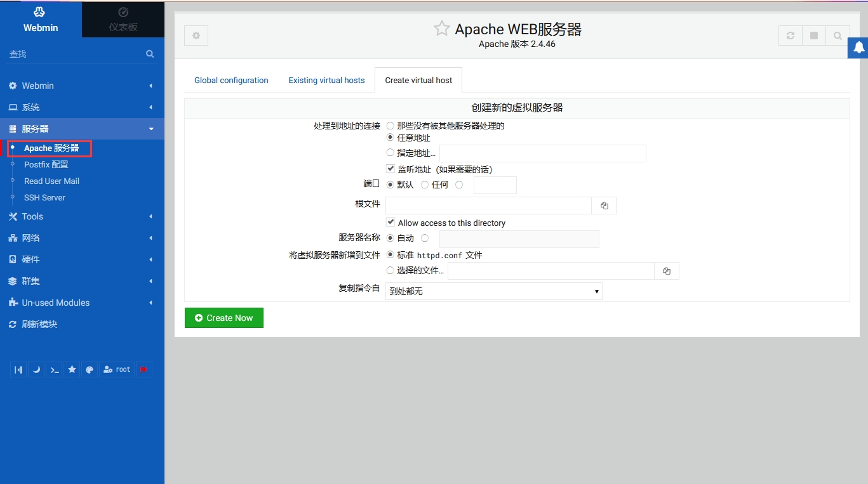Switch to the Global configuration tab
Viewport: 868px width, 484px height.
231,81
